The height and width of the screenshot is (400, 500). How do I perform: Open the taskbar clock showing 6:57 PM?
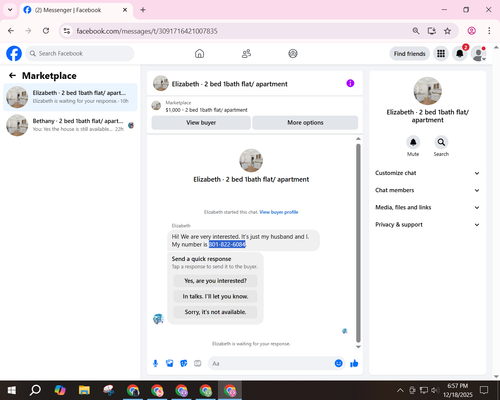point(458,390)
